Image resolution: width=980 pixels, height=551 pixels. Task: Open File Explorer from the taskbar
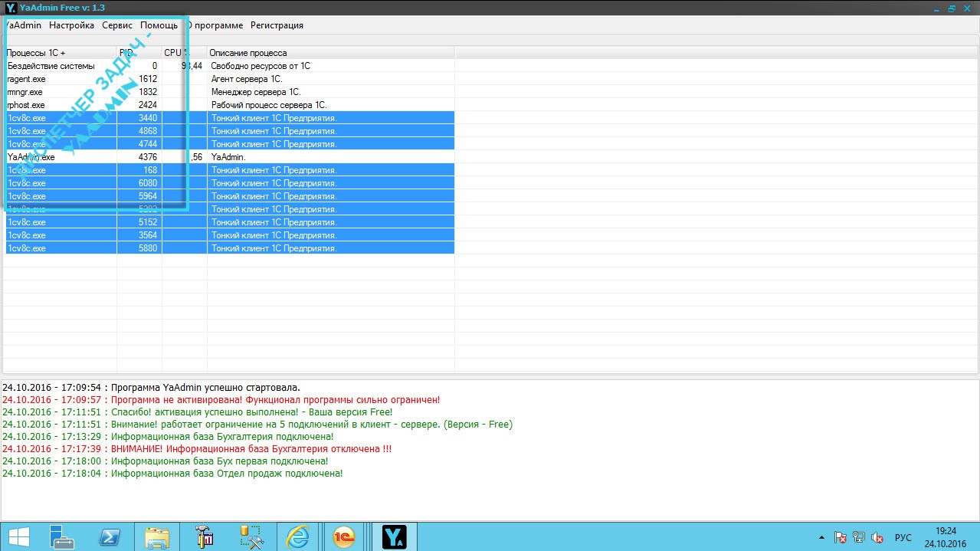click(157, 536)
